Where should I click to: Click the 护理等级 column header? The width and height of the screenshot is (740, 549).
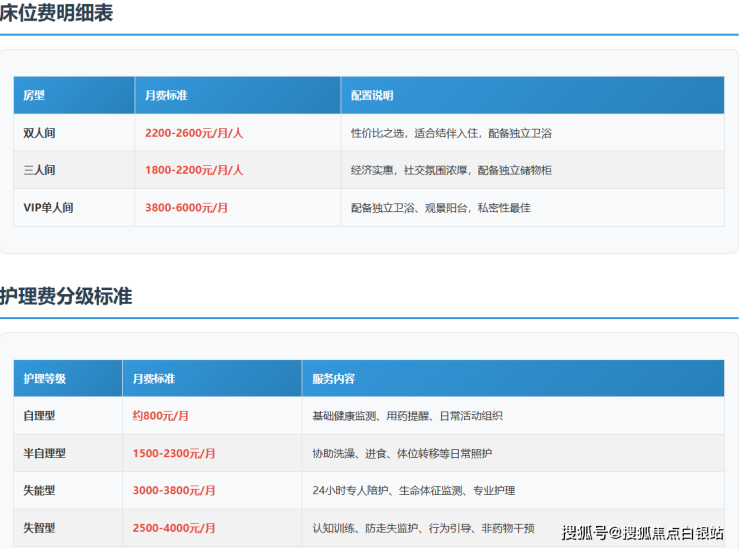(x=45, y=379)
